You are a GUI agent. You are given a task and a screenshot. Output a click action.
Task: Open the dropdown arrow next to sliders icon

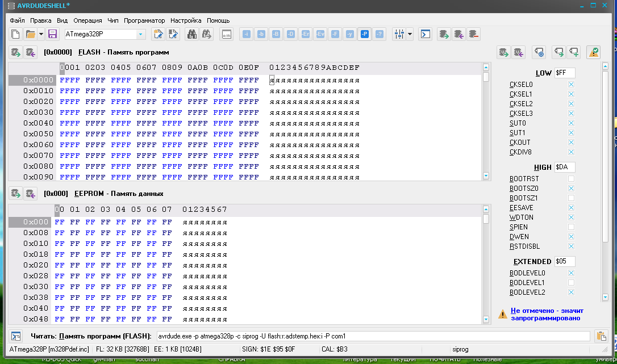pos(410,34)
